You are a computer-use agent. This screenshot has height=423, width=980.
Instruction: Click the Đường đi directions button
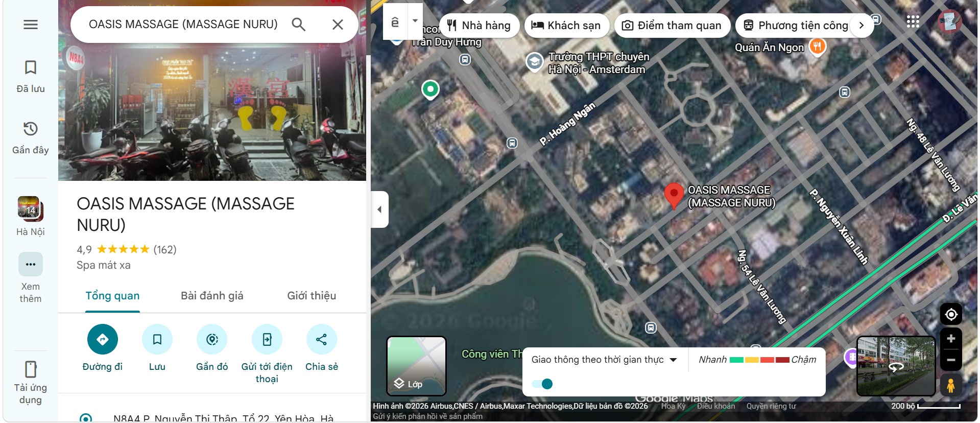tap(103, 339)
